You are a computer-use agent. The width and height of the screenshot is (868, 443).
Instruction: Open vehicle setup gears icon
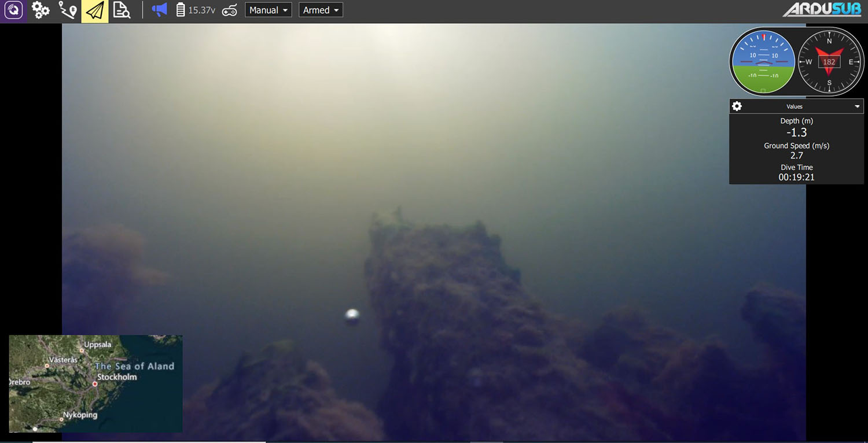pyautogui.click(x=41, y=10)
